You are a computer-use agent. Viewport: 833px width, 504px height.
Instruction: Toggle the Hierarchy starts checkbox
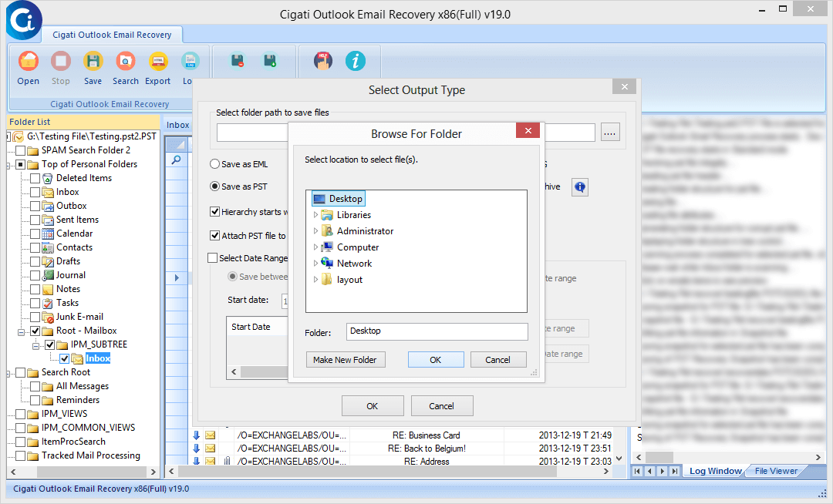[214, 212]
